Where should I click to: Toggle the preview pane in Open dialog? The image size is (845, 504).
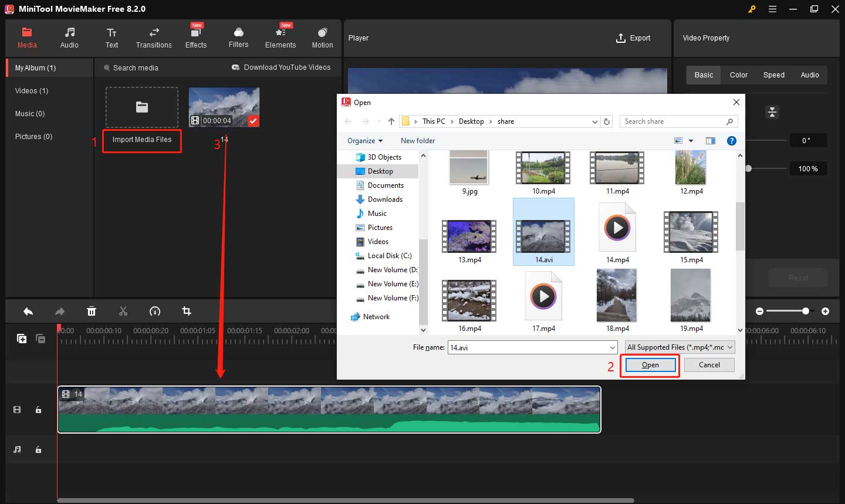711,141
